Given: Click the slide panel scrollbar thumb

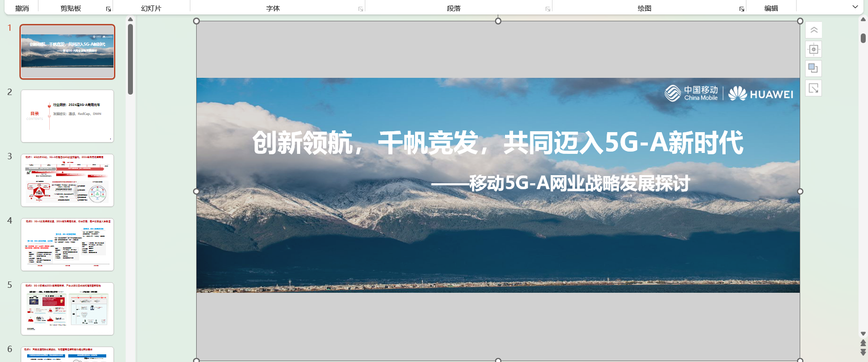Looking at the screenshot, I should pos(130,59).
